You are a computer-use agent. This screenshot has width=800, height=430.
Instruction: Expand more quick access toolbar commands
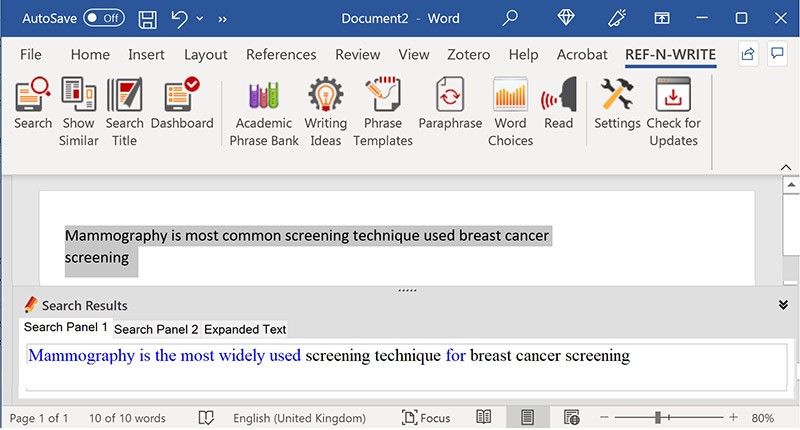[222, 19]
